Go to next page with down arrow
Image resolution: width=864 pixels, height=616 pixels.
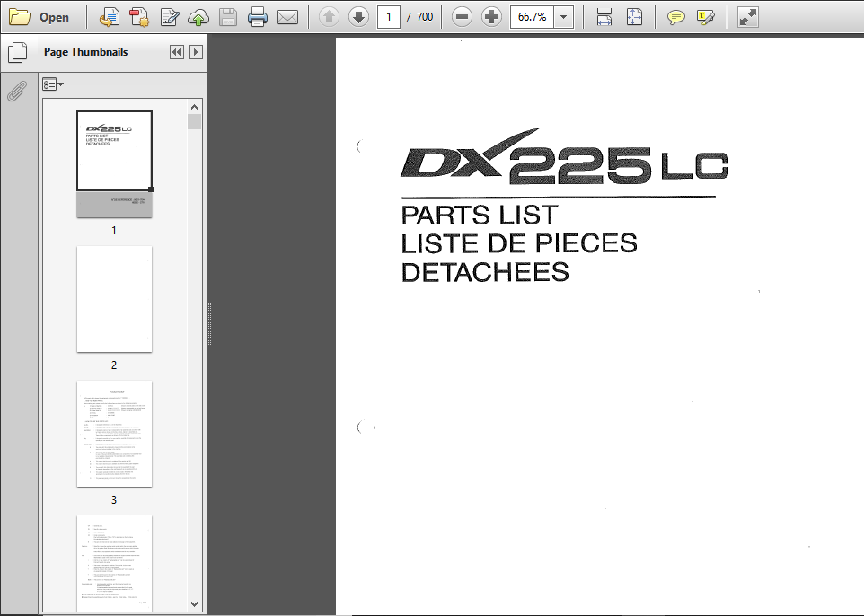(x=358, y=17)
